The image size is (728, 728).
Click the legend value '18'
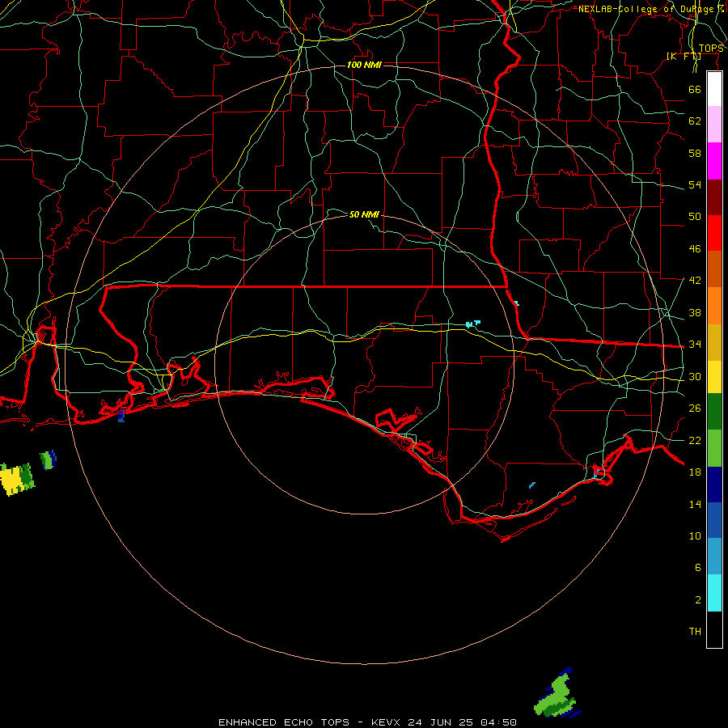695,472
